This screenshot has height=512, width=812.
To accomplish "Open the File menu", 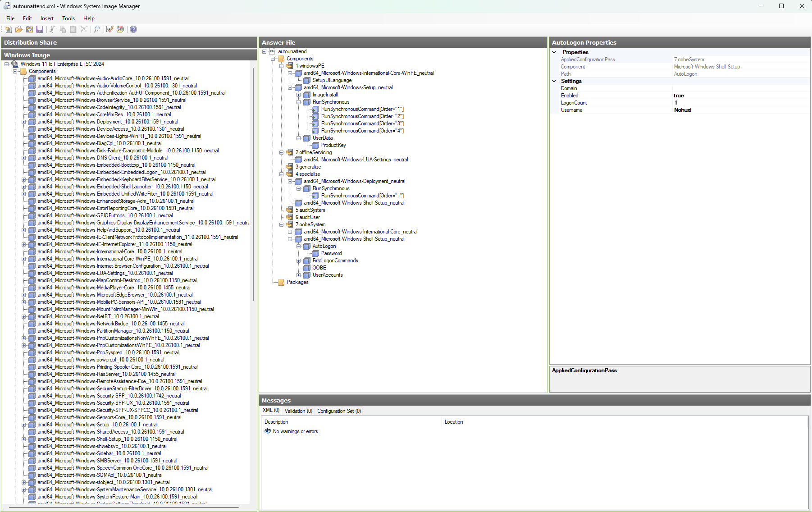I will (10, 18).
